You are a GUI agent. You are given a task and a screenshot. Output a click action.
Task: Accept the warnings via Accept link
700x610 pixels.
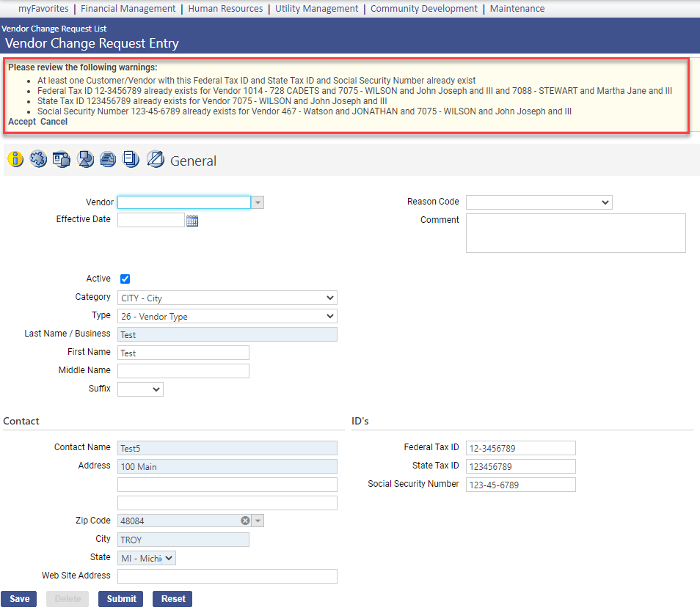[x=22, y=122]
